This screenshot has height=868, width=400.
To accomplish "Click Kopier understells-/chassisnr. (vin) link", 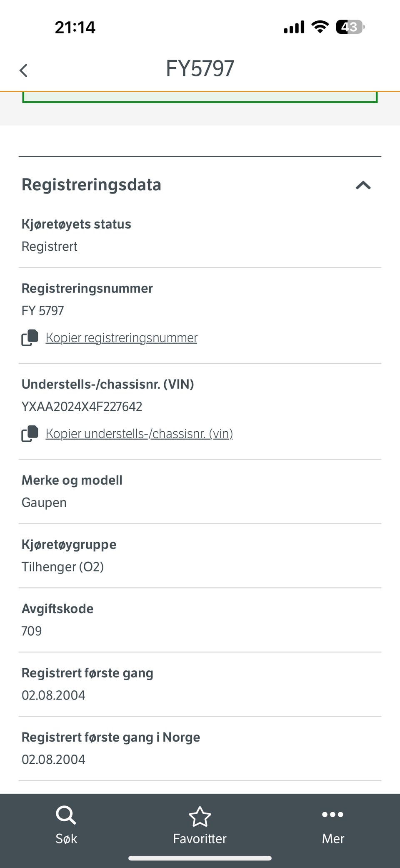I will pos(139,433).
